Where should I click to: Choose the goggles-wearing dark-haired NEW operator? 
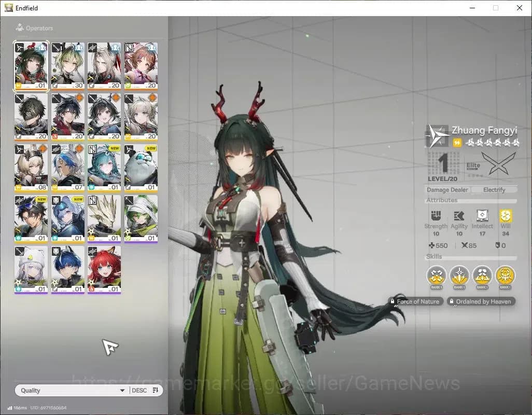click(x=31, y=219)
